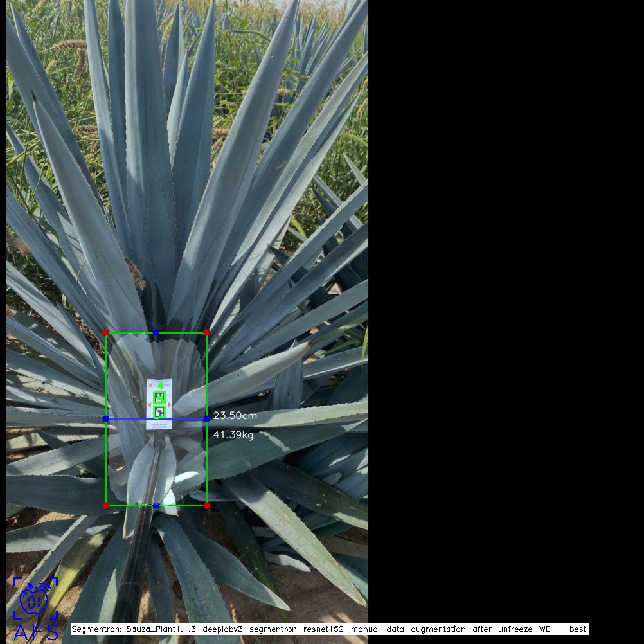Click the "41.39kg" weight estimate label

(x=233, y=434)
